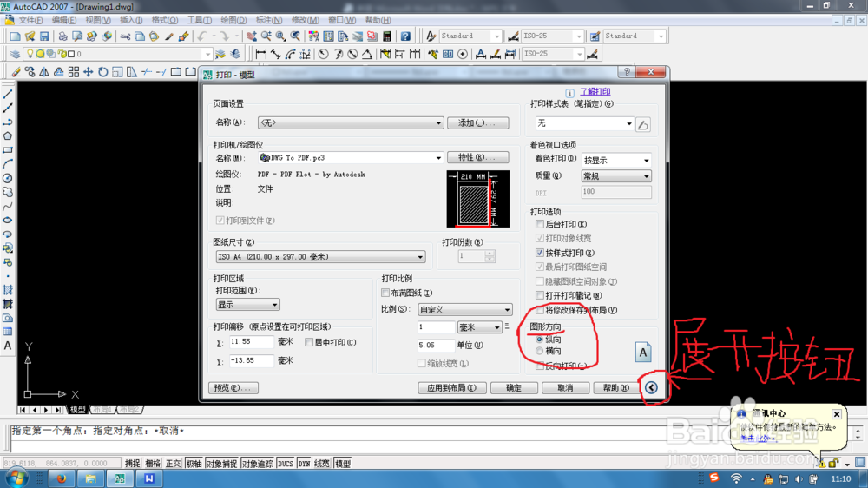Open the 质量 常规 quality dropdown
The image size is (868, 488).
tap(616, 176)
